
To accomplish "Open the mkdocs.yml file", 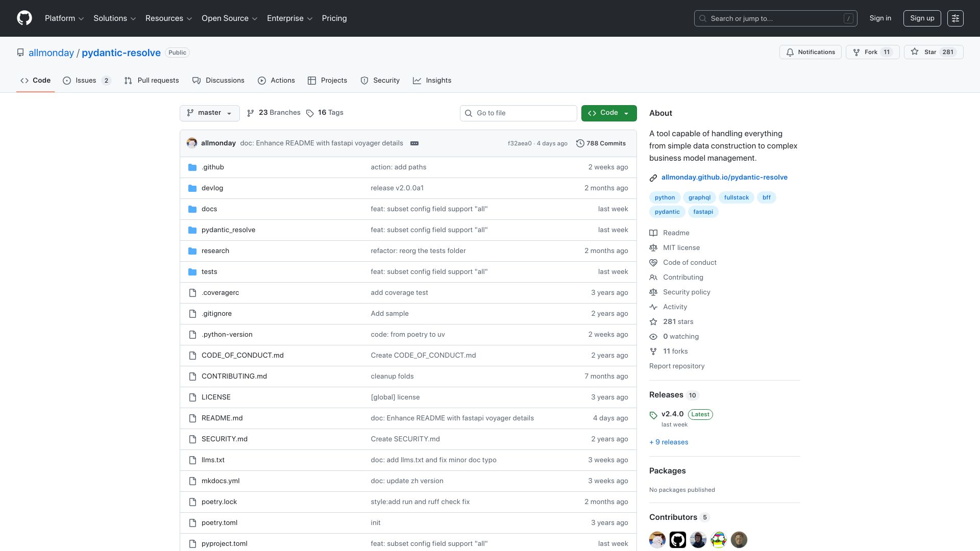I will 220,481.
